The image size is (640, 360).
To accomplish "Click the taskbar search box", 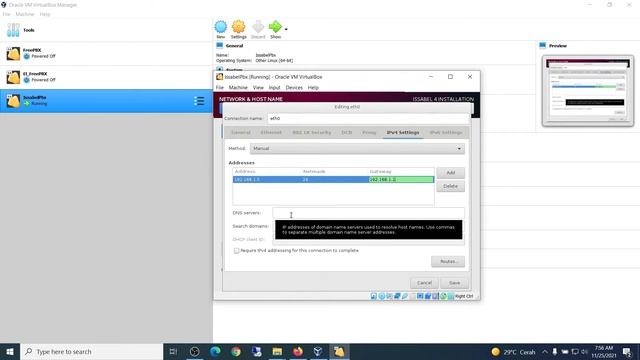I will click(x=91, y=351).
